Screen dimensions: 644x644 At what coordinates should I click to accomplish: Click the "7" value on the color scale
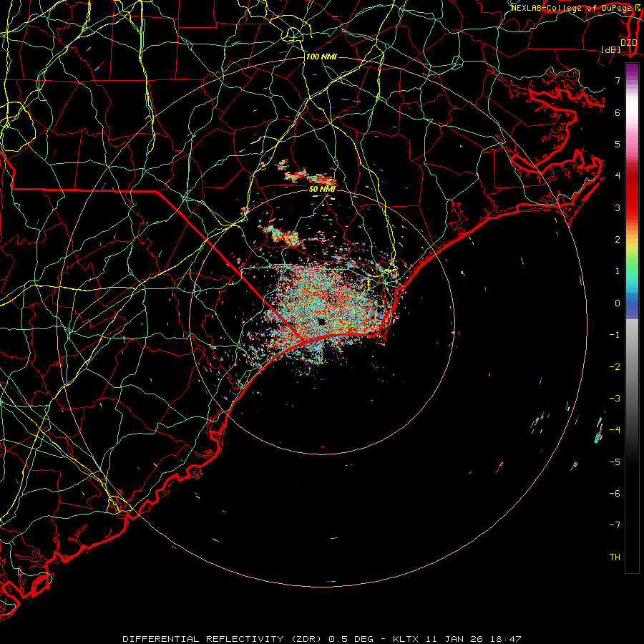(x=618, y=80)
